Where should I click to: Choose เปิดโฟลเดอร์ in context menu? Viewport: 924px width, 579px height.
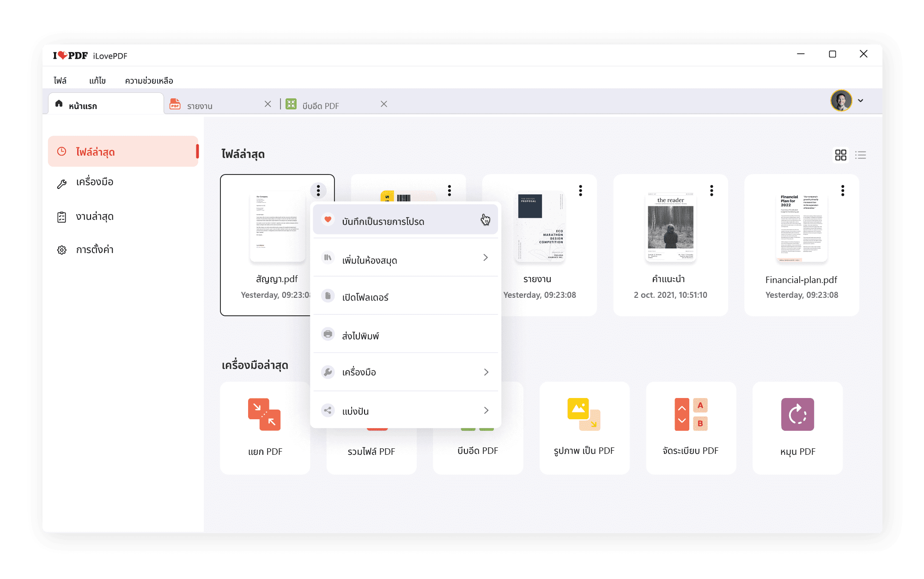(x=405, y=296)
